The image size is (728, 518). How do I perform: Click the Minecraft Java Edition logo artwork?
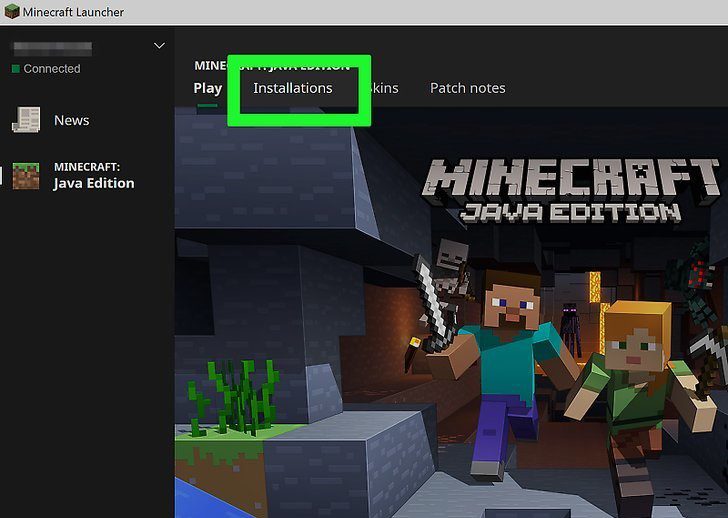571,191
